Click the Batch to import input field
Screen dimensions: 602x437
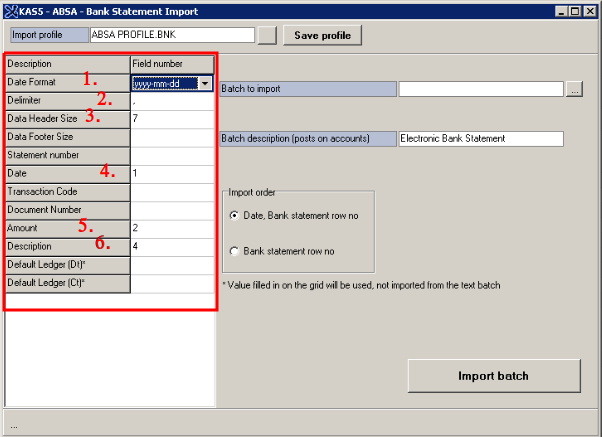481,89
